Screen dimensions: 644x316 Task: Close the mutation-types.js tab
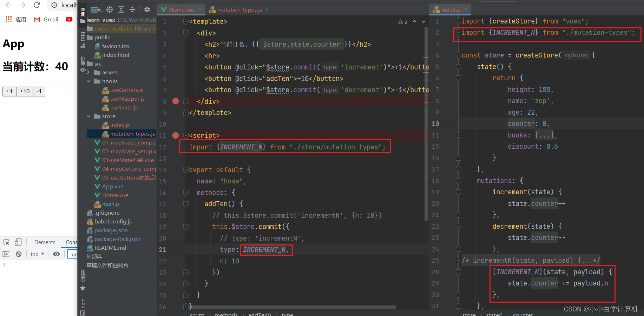coord(267,9)
